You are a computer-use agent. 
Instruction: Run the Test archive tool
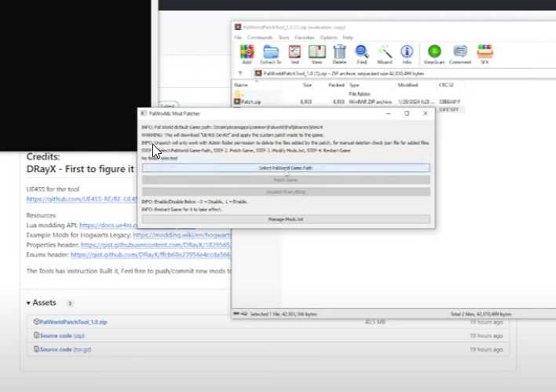(x=294, y=53)
